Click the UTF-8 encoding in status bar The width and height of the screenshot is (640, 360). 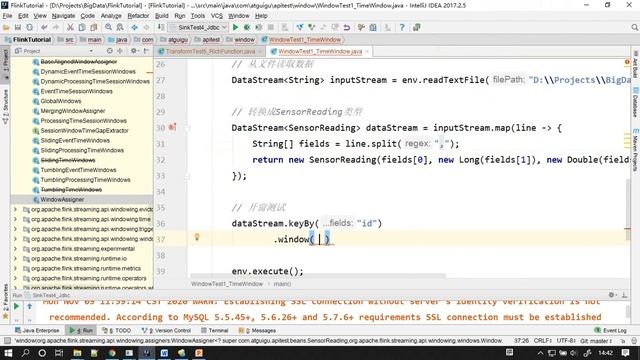566,340
